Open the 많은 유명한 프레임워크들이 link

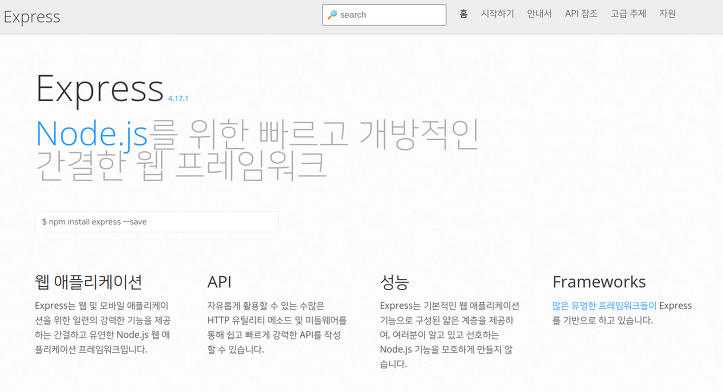pyautogui.click(x=604, y=306)
